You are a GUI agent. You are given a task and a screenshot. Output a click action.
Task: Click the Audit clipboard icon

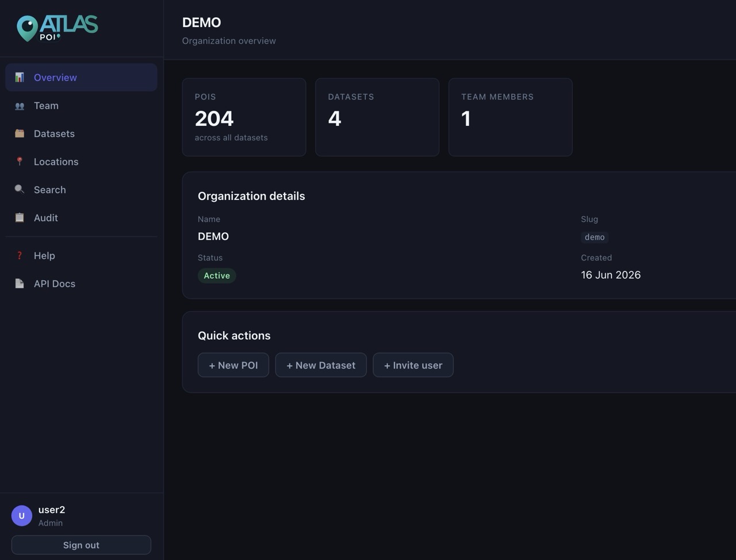coord(20,218)
